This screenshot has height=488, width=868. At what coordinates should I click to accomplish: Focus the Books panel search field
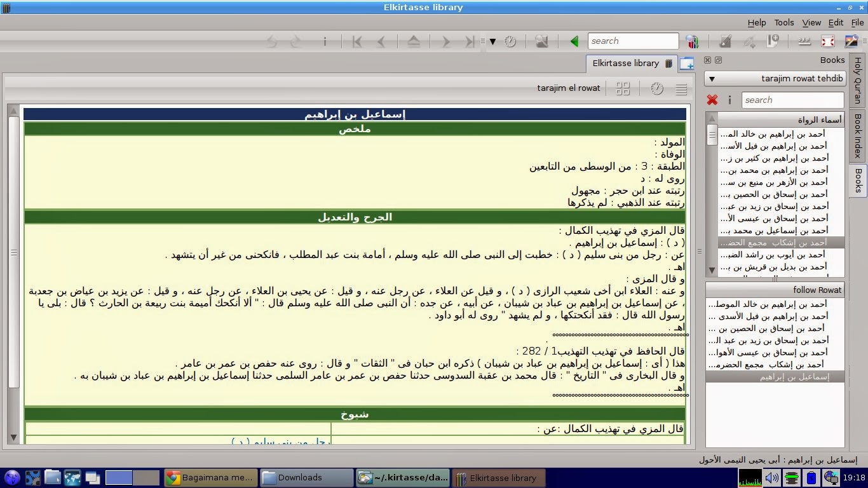(792, 100)
